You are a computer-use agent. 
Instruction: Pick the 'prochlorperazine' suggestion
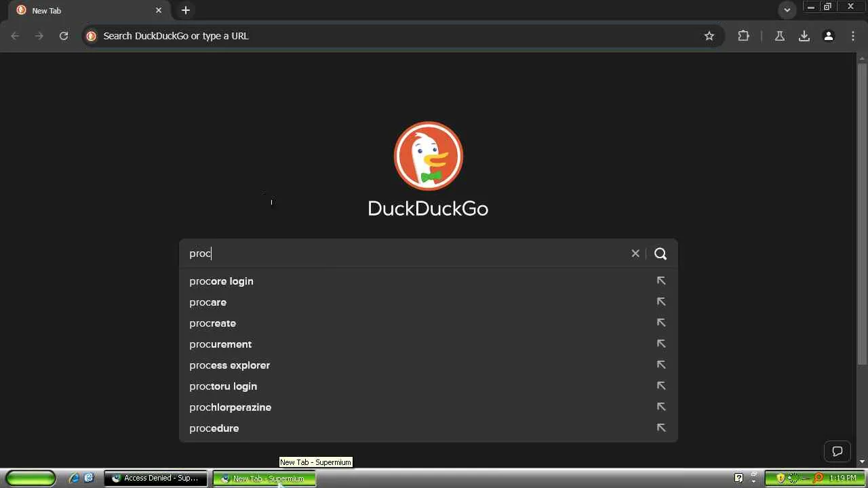click(429, 407)
